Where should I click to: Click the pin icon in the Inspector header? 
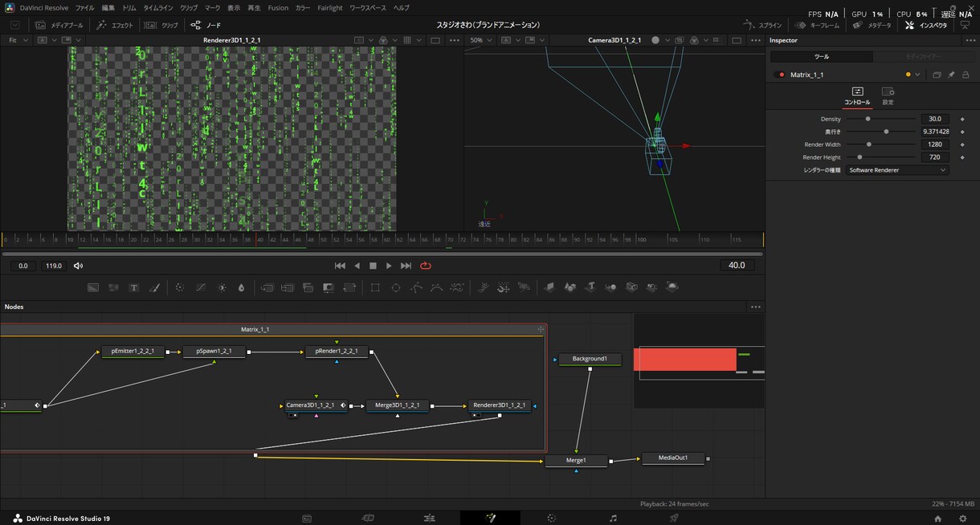pos(951,75)
